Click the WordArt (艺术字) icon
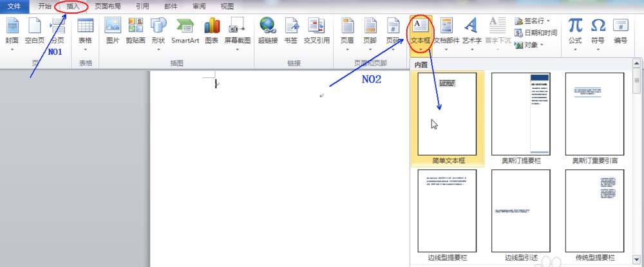Viewport: 644px width, 267px height. 471,26
